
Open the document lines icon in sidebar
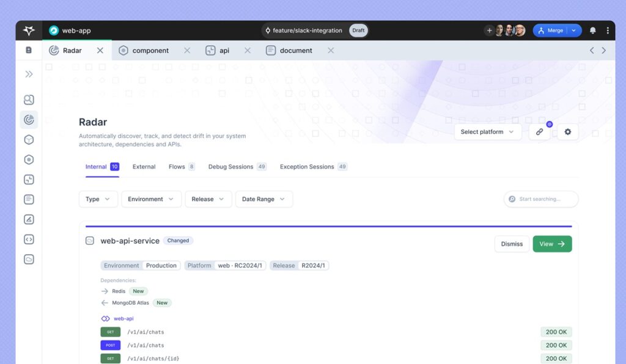coord(29,199)
